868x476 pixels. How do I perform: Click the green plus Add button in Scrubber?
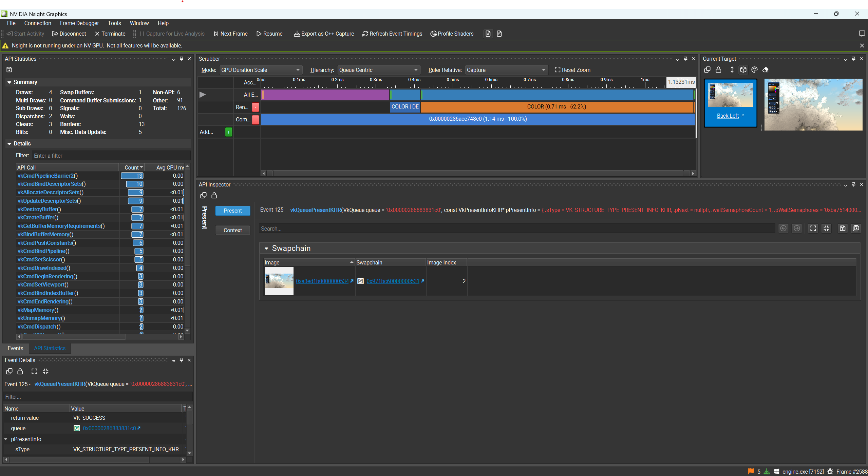pos(229,132)
